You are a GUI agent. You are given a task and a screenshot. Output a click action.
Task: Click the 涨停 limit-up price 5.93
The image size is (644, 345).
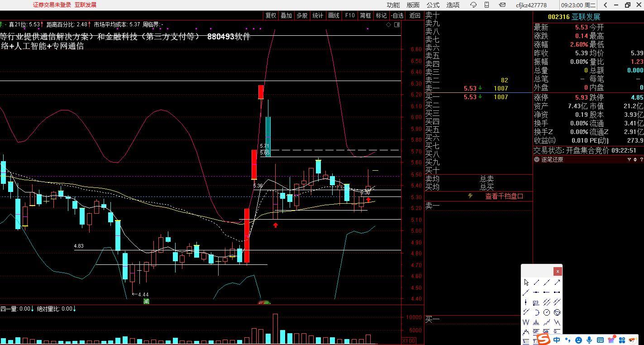click(x=582, y=97)
